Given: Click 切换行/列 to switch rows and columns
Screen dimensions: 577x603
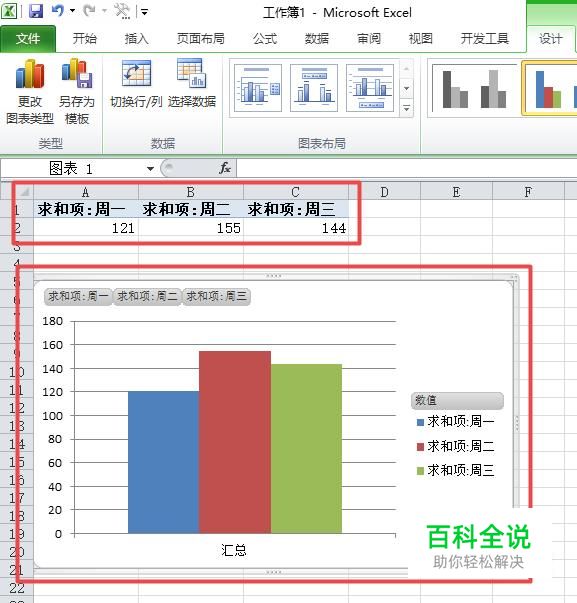Looking at the screenshot, I should coord(136,84).
